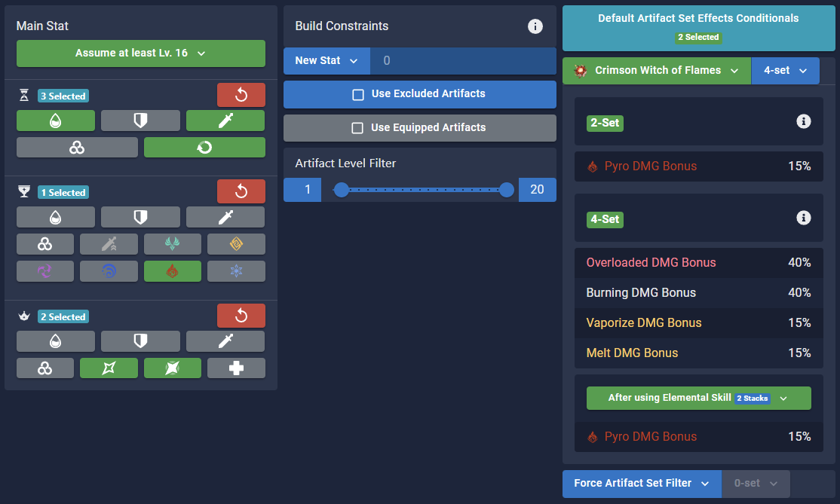
Task: Select the Physical DMG goblet main stat
Action: coord(109,243)
